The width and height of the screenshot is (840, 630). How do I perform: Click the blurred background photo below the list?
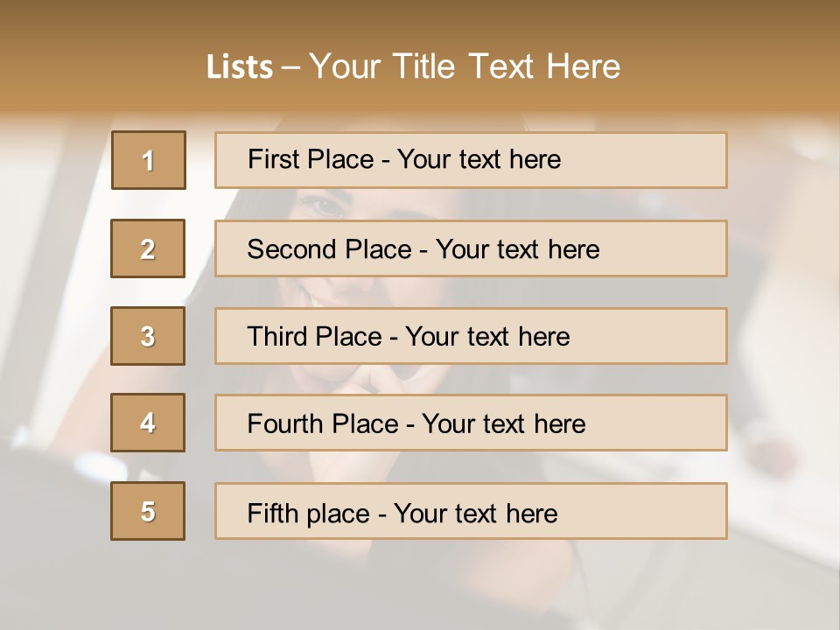point(420,586)
